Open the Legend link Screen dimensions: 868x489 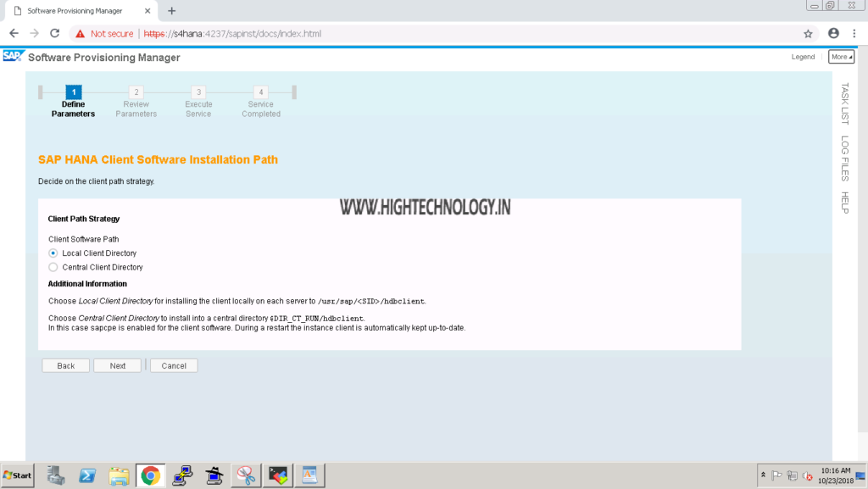point(803,57)
